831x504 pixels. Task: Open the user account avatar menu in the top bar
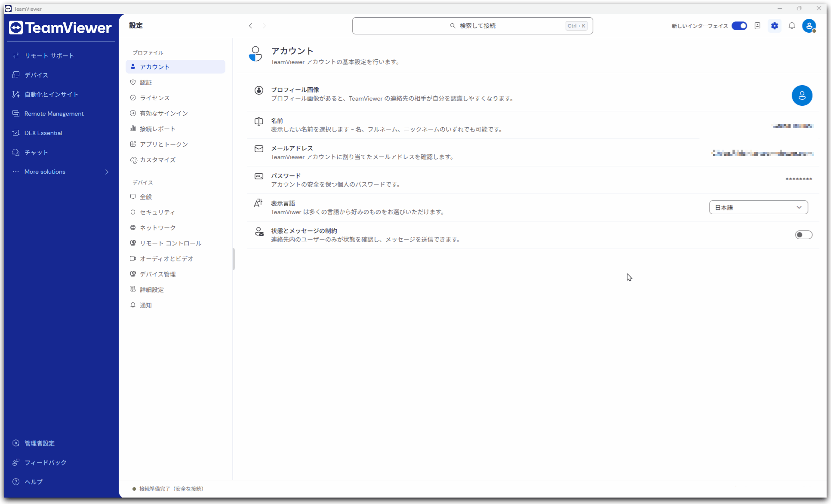(809, 26)
